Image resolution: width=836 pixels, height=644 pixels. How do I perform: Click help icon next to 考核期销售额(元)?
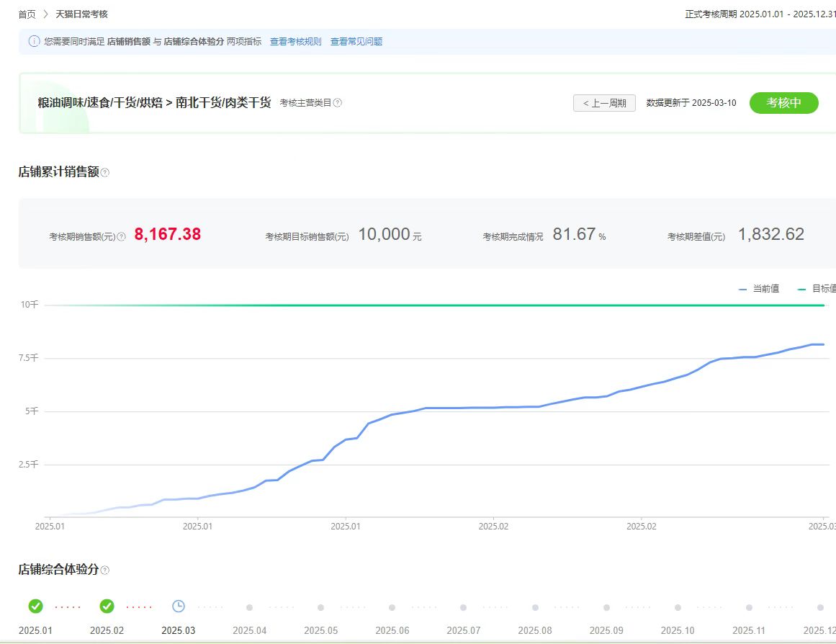tap(121, 236)
